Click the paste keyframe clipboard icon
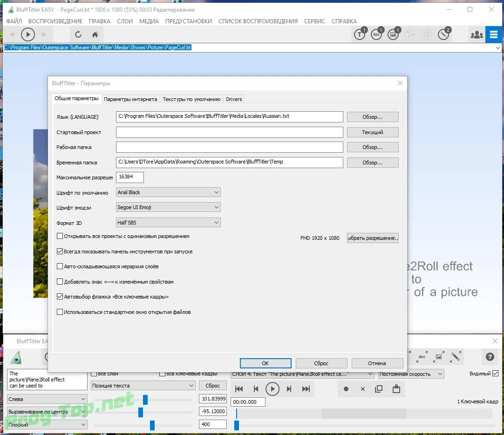 [396, 389]
